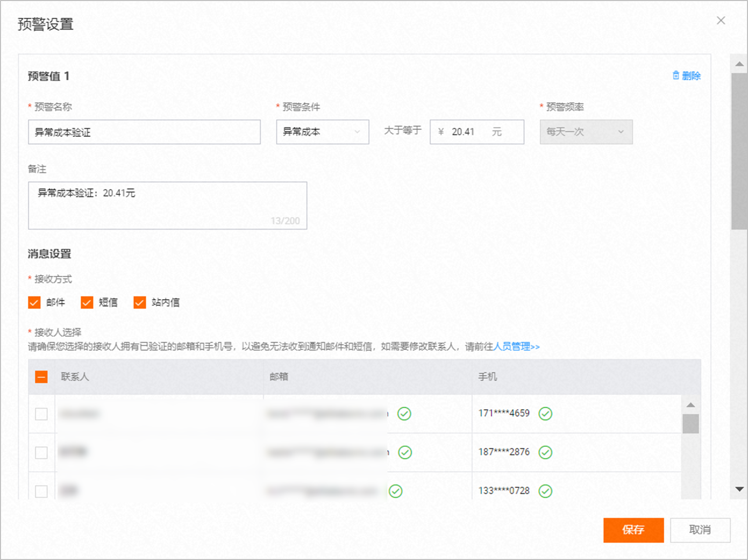Click the email verified icon in the 133****0728 row

[x=396, y=491]
